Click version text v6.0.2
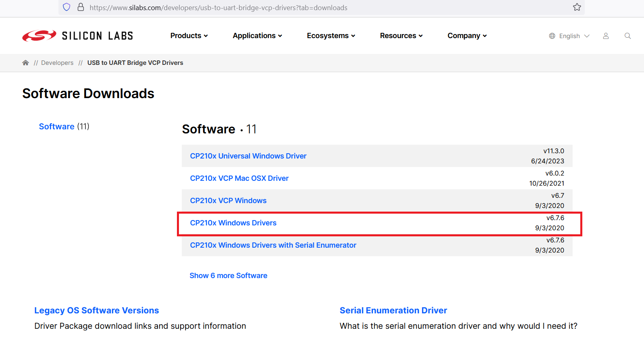644x362 pixels. tap(555, 173)
